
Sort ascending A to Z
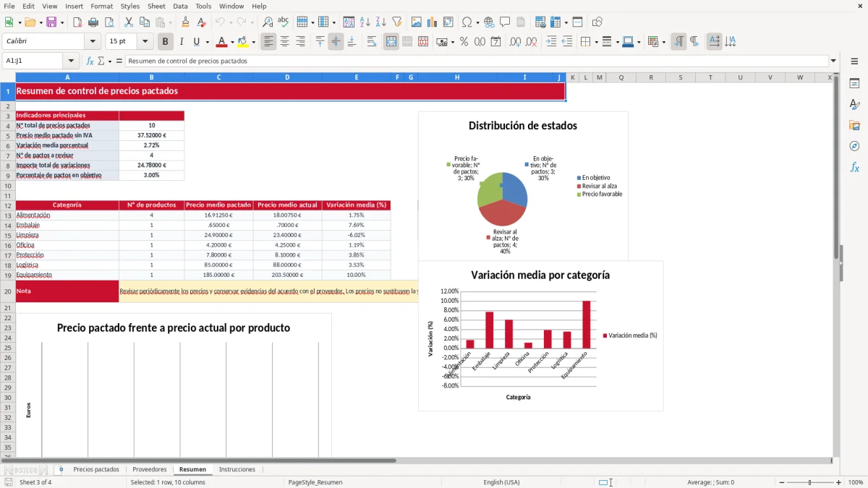click(365, 22)
